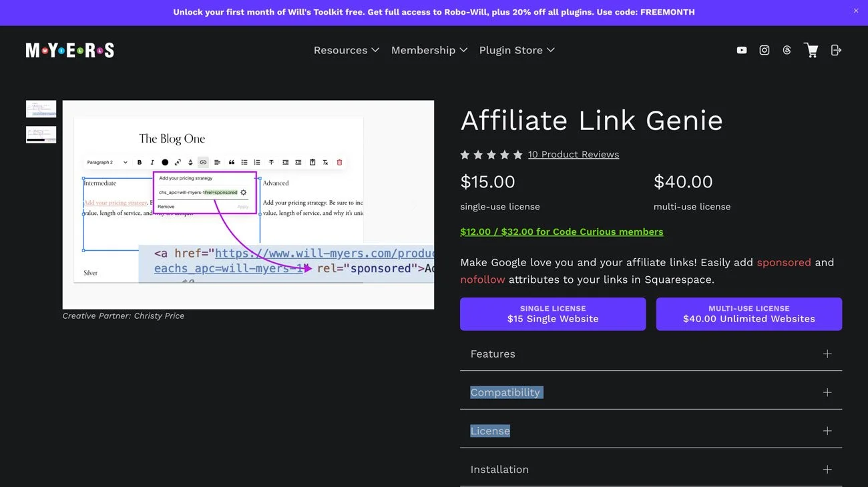
Task: Click the Affiliate Link Genie title
Action: point(592,121)
